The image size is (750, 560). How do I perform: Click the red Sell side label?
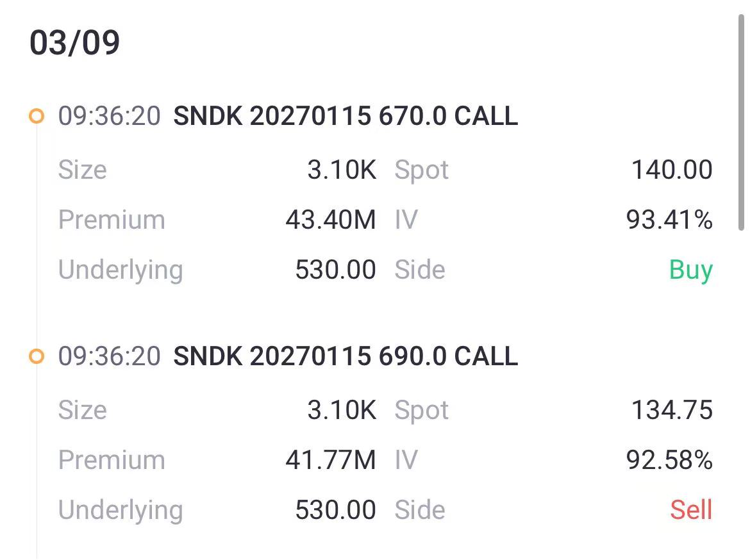(691, 510)
